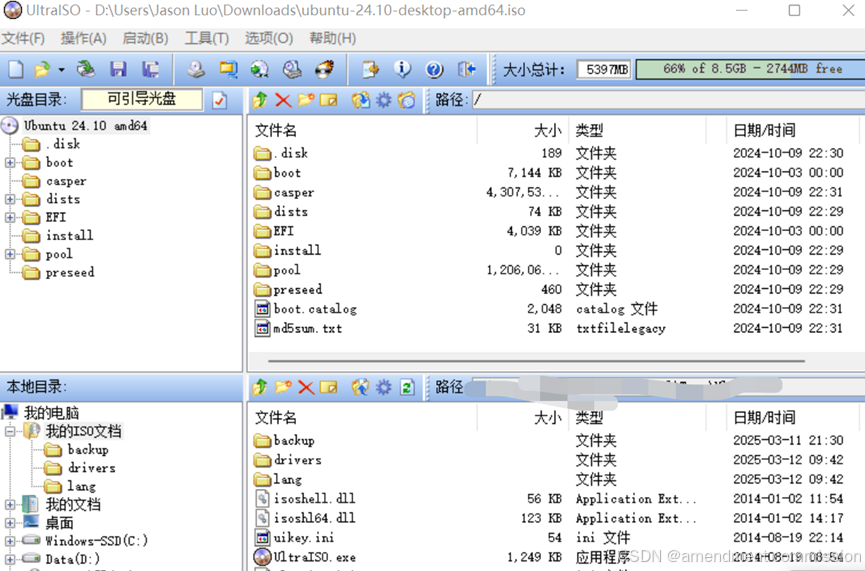Burn the image with the flaming disc icon
The height and width of the screenshot is (571, 865).
coord(324,69)
